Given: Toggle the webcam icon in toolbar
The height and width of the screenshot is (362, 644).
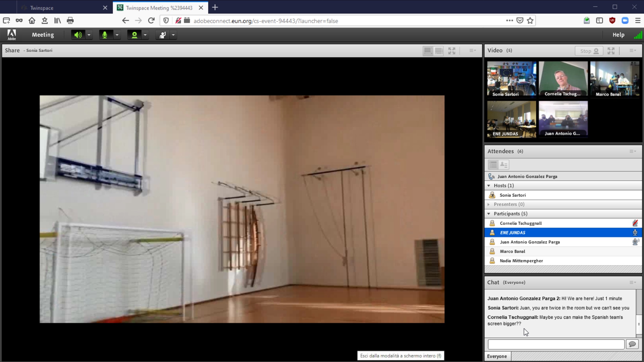Looking at the screenshot, I should tap(134, 35).
